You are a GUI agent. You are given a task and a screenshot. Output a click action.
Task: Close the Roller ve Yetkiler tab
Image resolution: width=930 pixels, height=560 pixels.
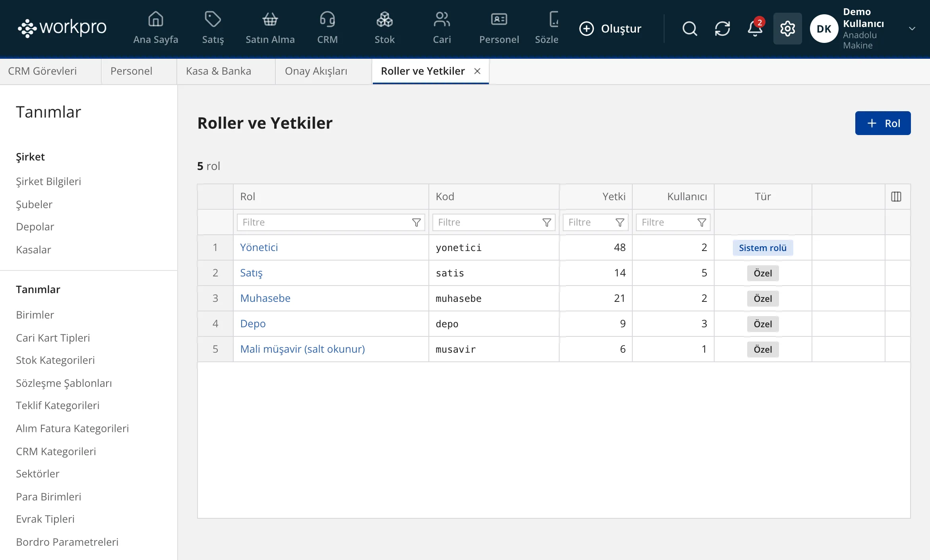477,71
